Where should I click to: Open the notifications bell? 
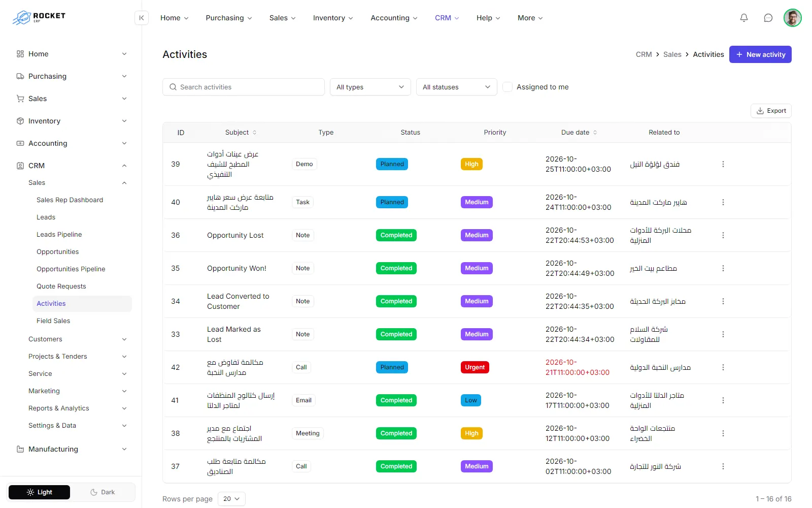click(x=744, y=18)
